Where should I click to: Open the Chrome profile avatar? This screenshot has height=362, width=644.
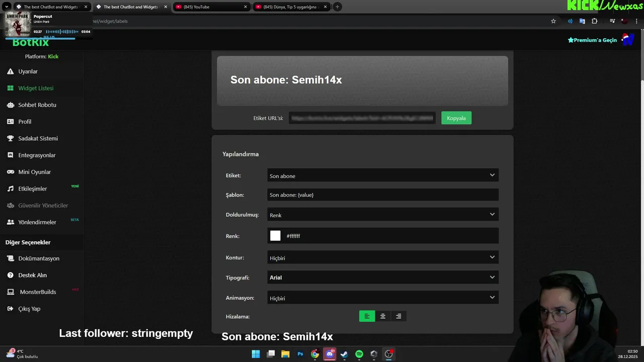pyautogui.click(x=624, y=21)
